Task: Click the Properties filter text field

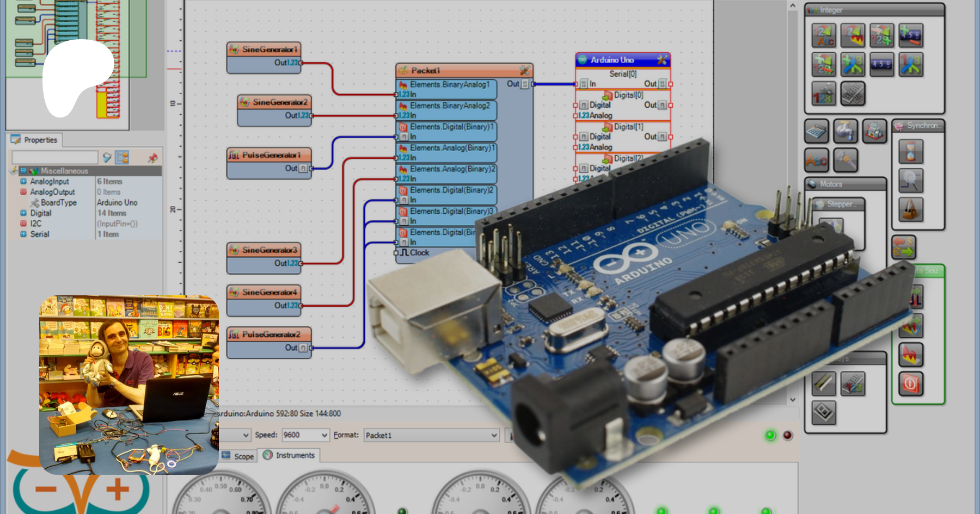Action: pos(54,158)
